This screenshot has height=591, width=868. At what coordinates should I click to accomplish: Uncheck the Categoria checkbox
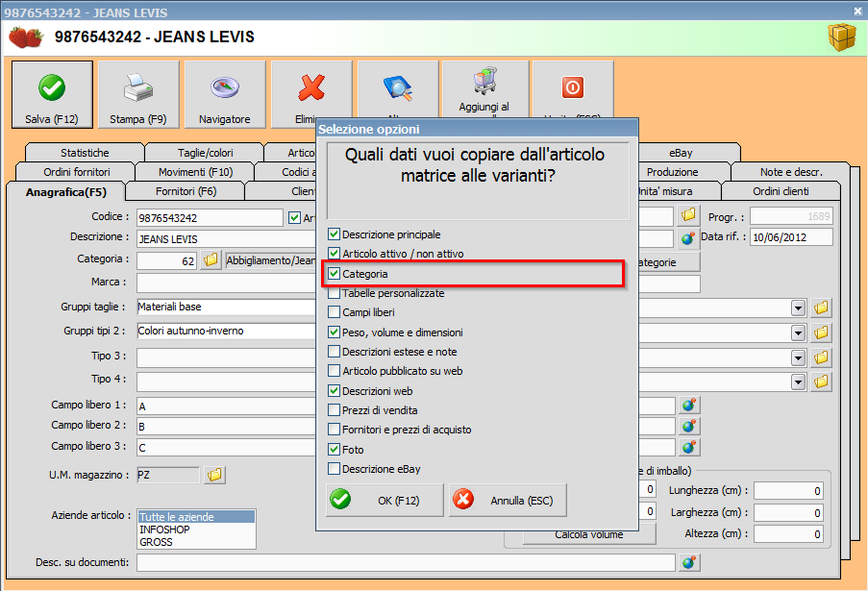[x=334, y=273]
